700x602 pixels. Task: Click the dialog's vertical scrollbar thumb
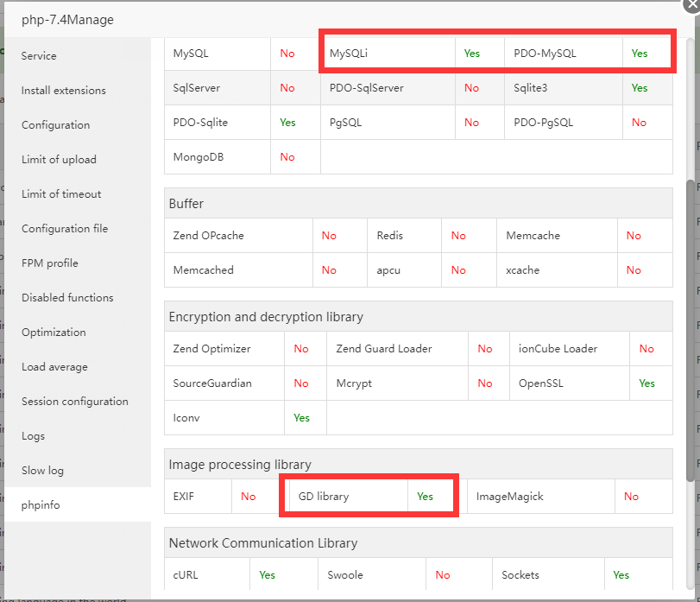point(691,328)
